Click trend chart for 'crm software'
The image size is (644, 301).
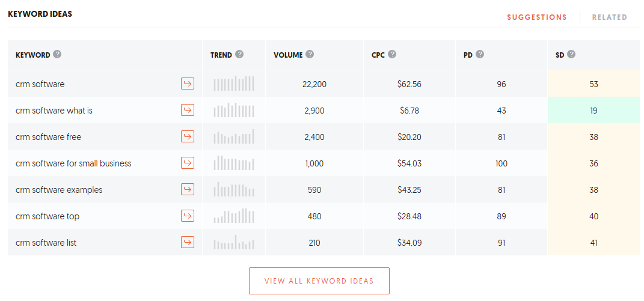[234, 84]
